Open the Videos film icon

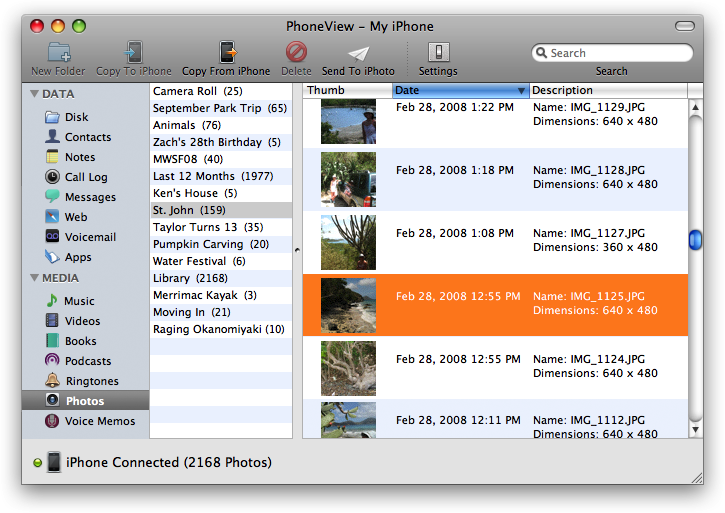(x=52, y=320)
